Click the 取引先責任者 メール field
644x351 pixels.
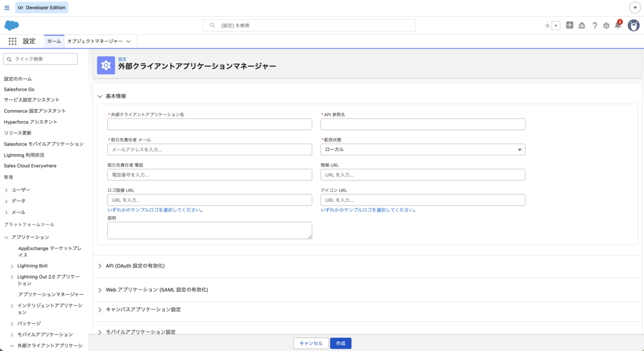[210, 149]
